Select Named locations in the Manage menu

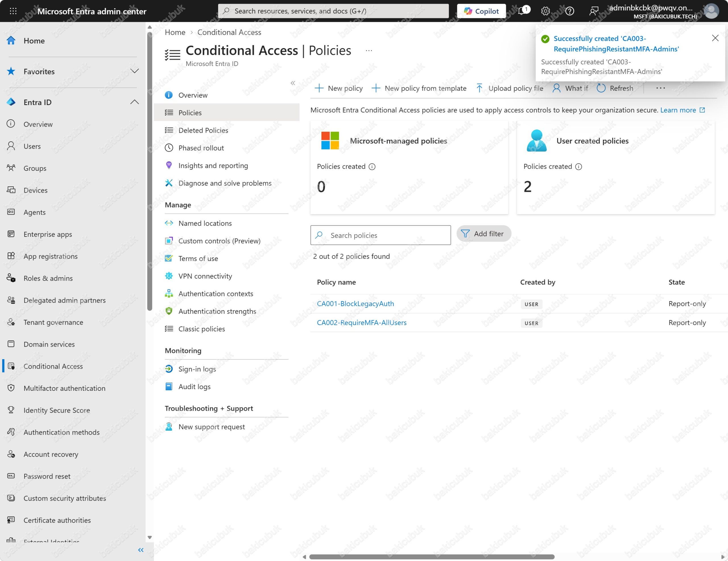pos(205,223)
